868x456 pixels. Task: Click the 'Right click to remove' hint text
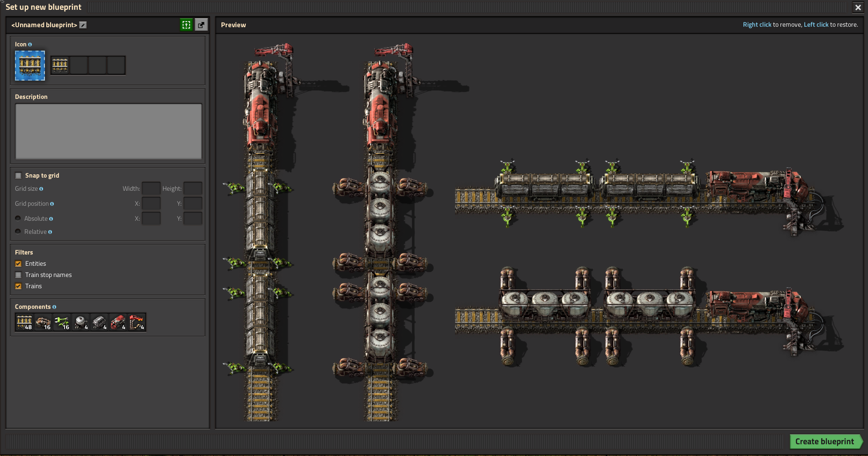click(772, 25)
